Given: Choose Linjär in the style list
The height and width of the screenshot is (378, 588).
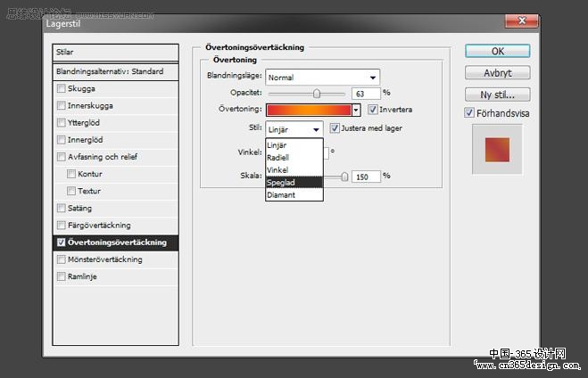Looking at the screenshot, I should (x=294, y=145).
